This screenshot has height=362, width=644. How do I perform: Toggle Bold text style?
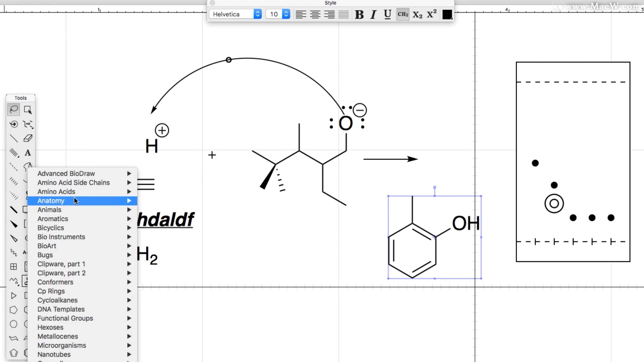(359, 14)
